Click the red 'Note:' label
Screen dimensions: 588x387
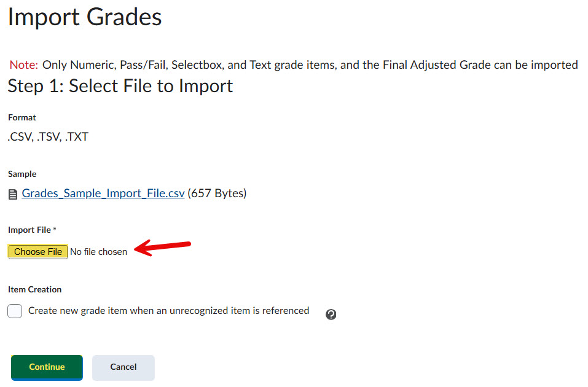tap(24, 65)
